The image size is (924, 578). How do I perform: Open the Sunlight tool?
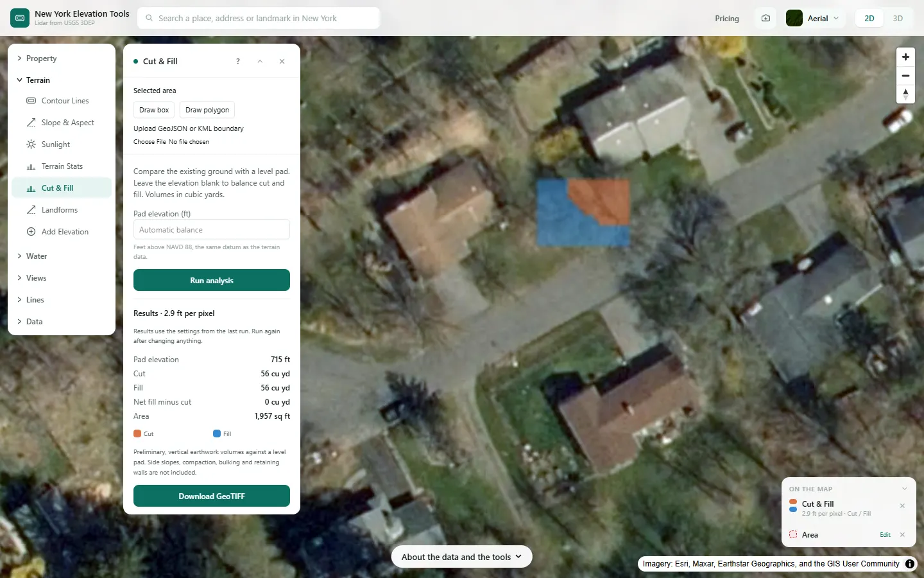pyautogui.click(x=62, y=144)
